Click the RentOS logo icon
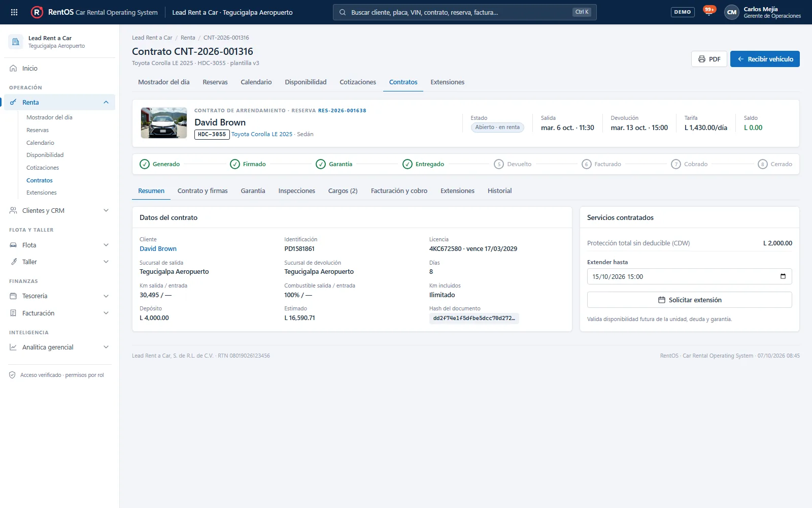Viewport: 812px width, 508px height. tap(37, 12)
